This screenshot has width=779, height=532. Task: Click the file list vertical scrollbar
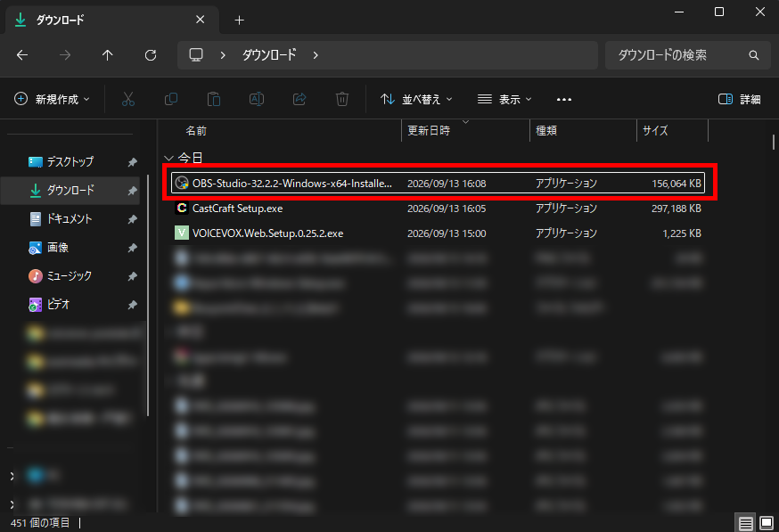click(773, 142)
